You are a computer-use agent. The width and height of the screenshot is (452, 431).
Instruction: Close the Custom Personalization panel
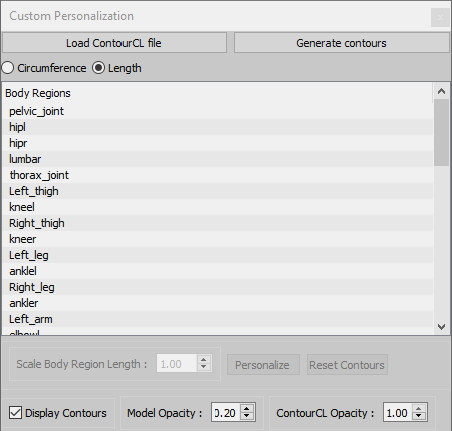tap(440, 17)
